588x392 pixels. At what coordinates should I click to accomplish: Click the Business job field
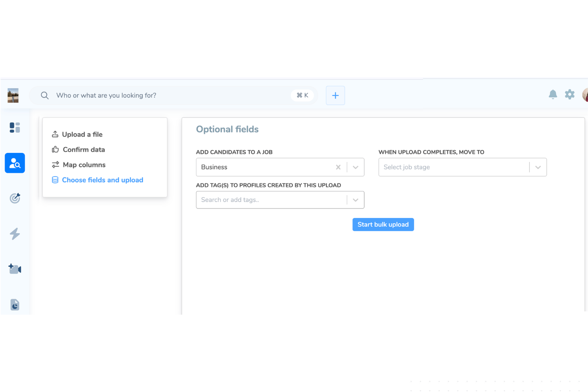tap(280, 167)
